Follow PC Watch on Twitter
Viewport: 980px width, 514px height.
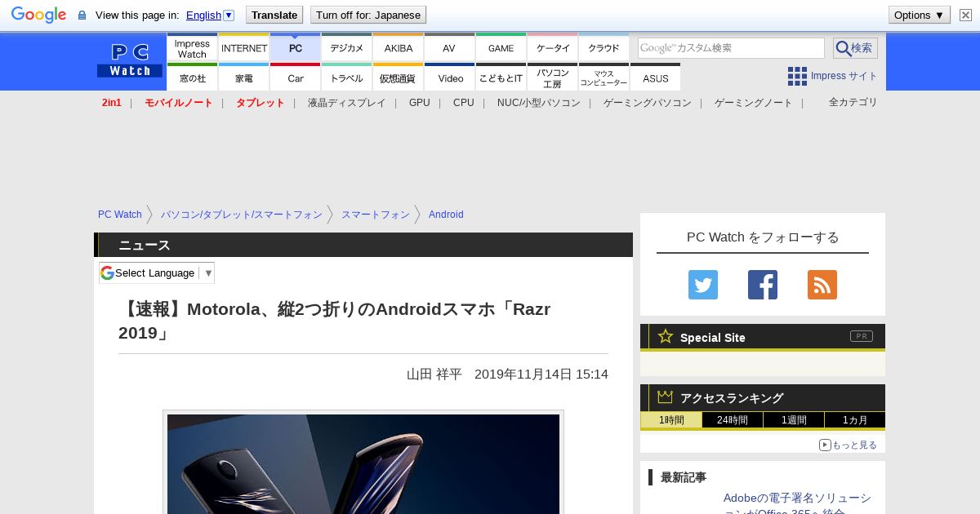tap(703, 285)
